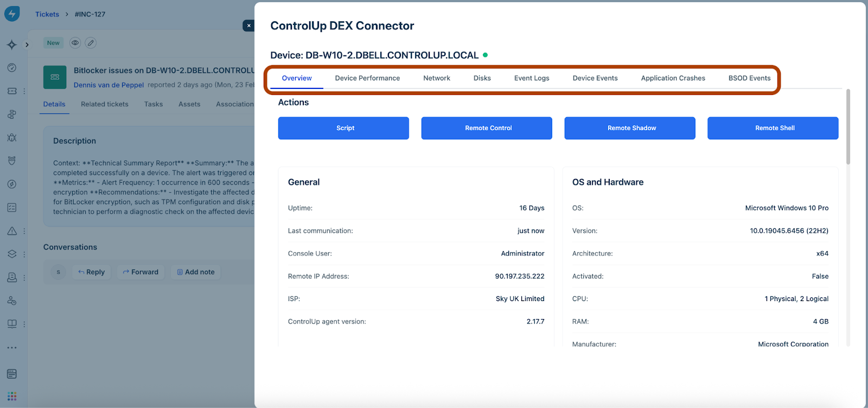Open the Associations tab on the ticket

[235, 104]
